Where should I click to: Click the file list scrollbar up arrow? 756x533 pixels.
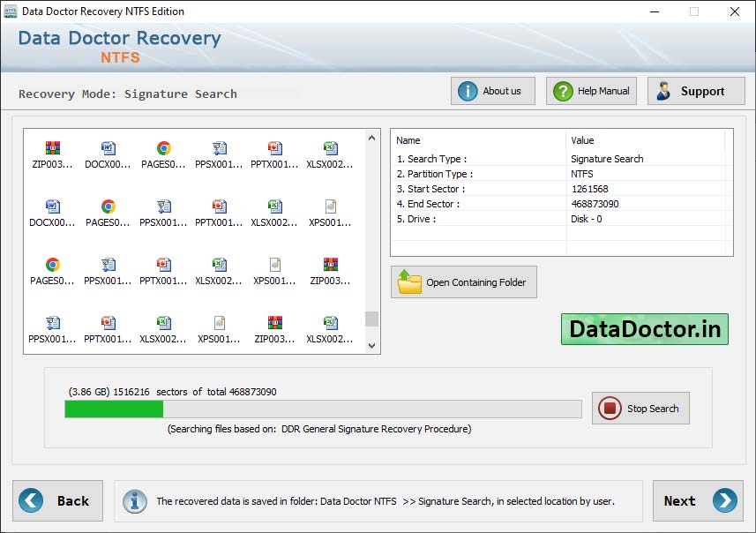coord(371,137)
